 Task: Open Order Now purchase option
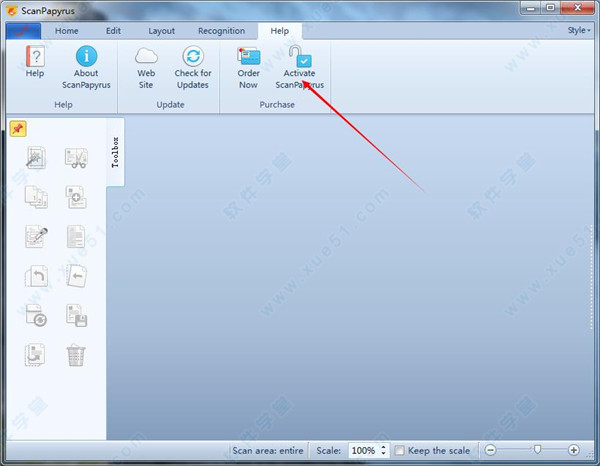(248, 56)
